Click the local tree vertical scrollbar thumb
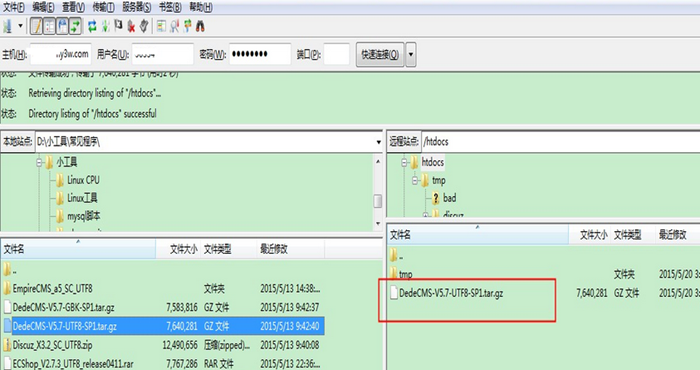Image resolution: width=700 pixels, height=370 pixels. [x=378, y=201]
